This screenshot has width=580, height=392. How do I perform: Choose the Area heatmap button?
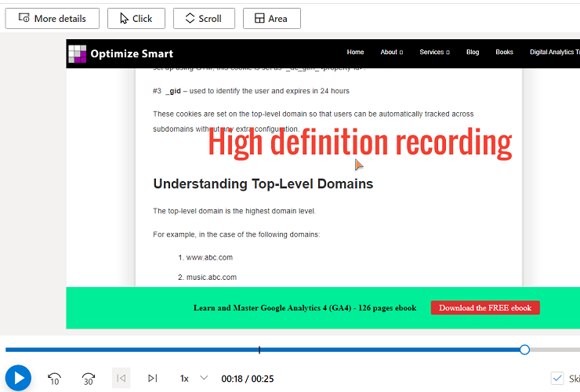click(271, 19)
